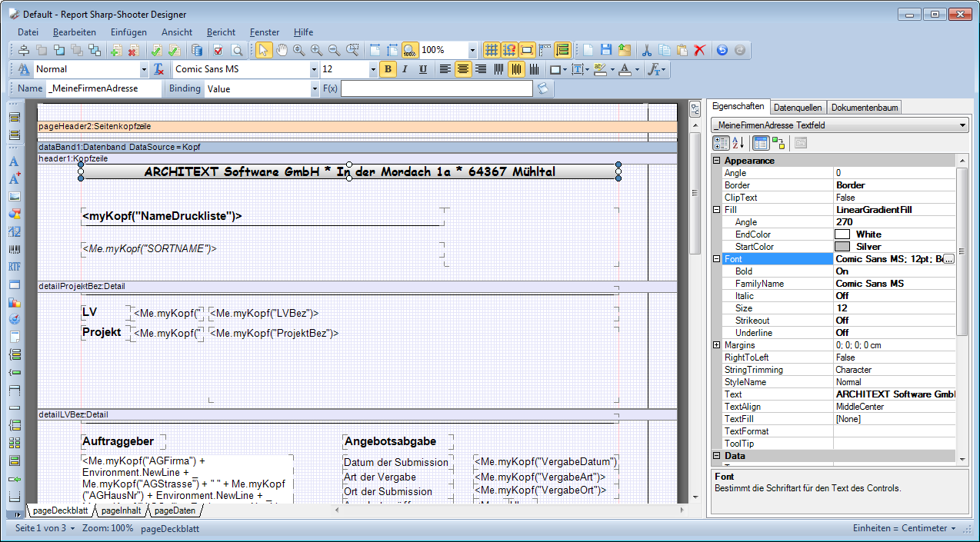The image size is (980, 542).
Task: Select the RTF rich text tool
Action: (x=14, y=267)
